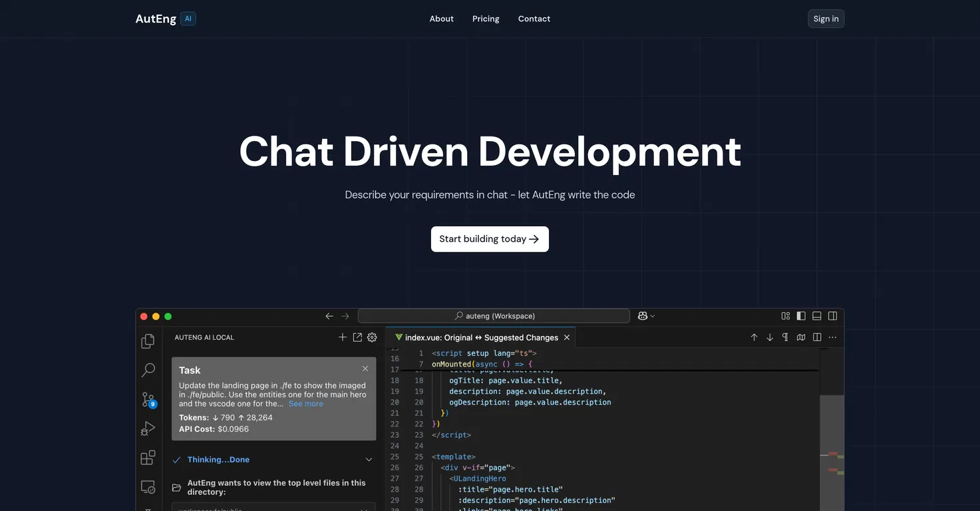Open the editor More Actions ellipsis
Screen dimensions: 980x511
pyautogui.click(x=832, y=337)
